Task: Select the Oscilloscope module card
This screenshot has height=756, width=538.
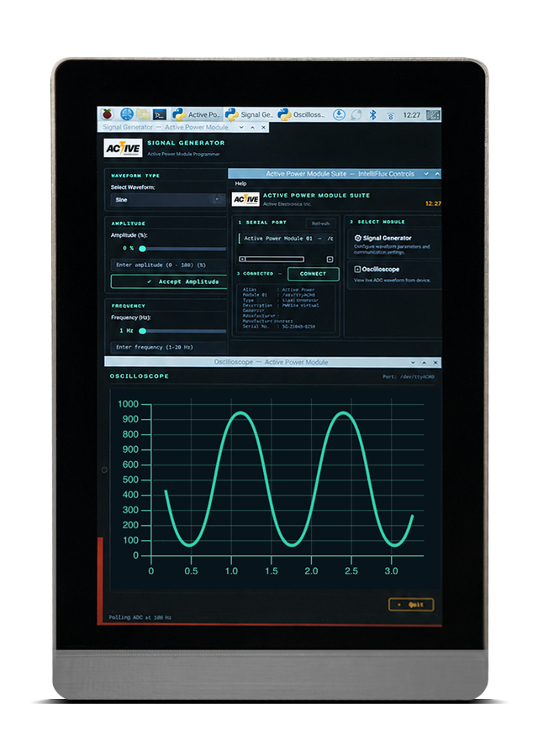Action: [x=395, y=275]
